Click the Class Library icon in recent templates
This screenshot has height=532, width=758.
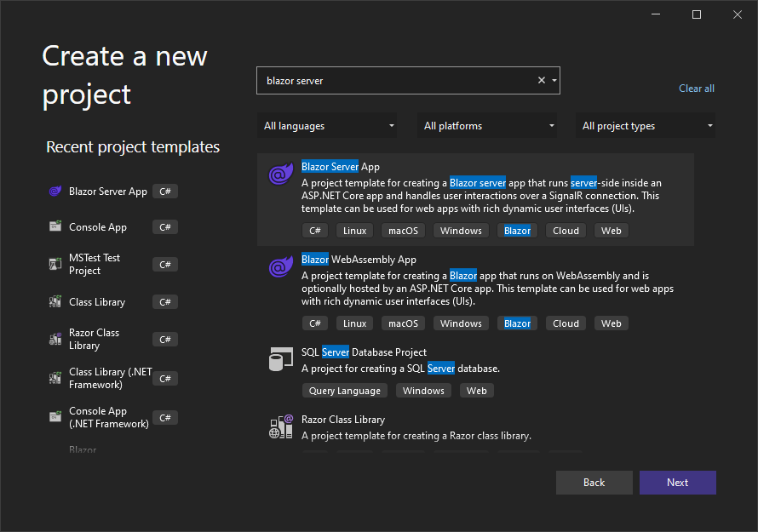tap(55, 301)
